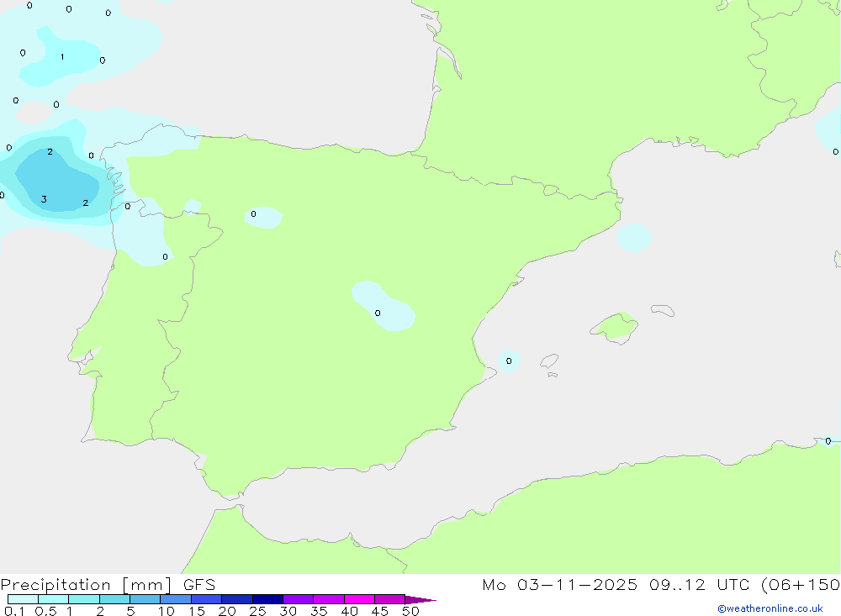Screen dimensions: 841x616
Task: Click the 20–25 mm legend color box
Action: [236, 599]
